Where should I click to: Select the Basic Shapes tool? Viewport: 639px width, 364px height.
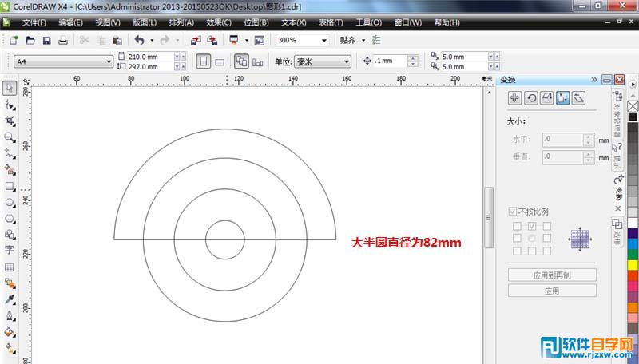coord(10,235)
